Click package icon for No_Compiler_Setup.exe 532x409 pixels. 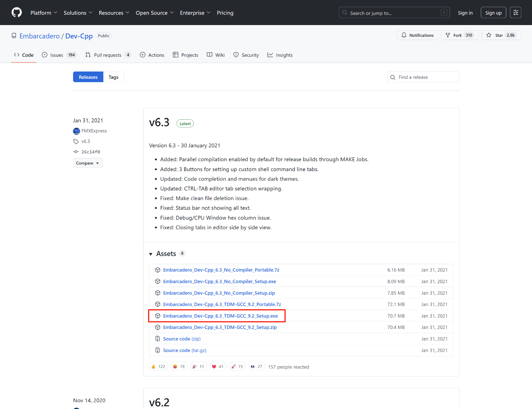click(158, 281)
